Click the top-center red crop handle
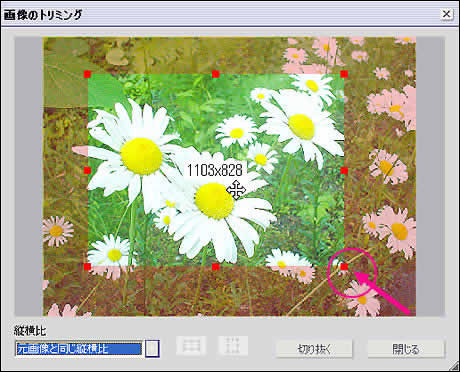This screenshot has width=460, height=372. tap(216, 74)
